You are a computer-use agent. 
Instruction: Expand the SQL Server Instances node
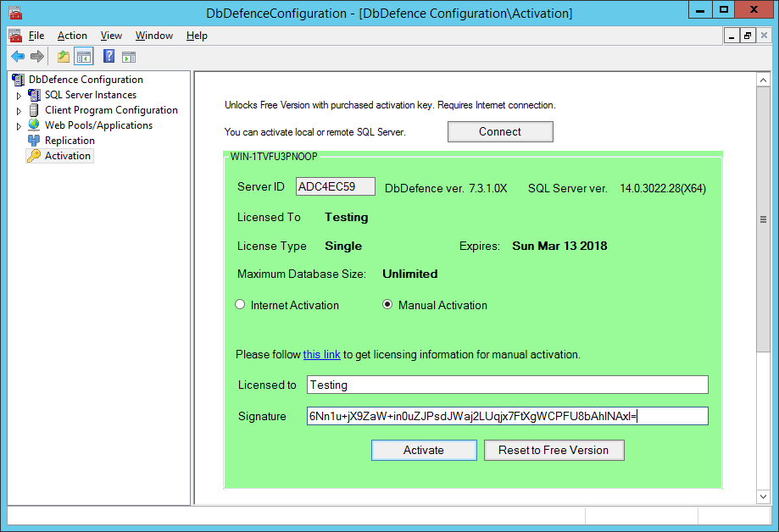click(19, 95)
